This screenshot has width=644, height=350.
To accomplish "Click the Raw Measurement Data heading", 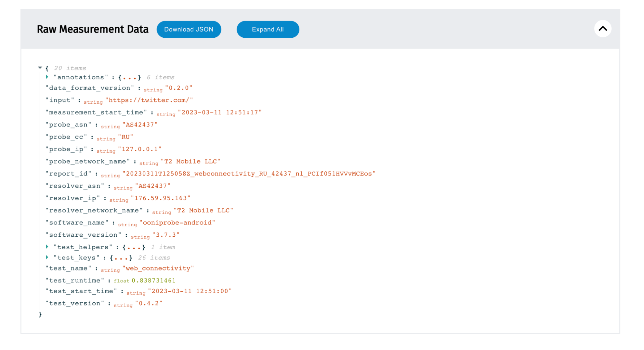I will [92, 29].
